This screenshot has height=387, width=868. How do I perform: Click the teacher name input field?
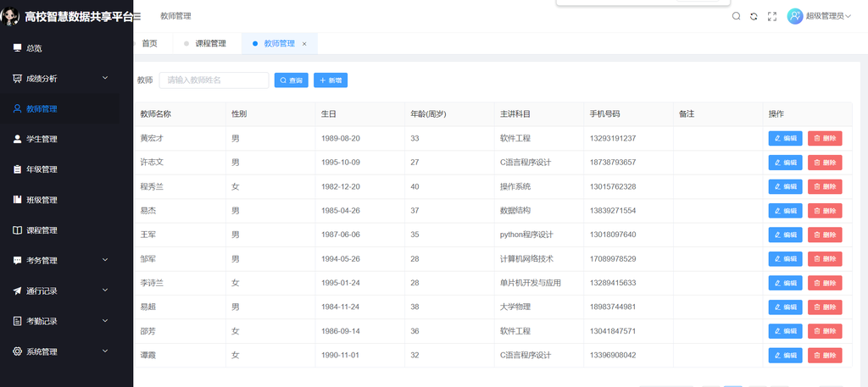pos(214,80)
